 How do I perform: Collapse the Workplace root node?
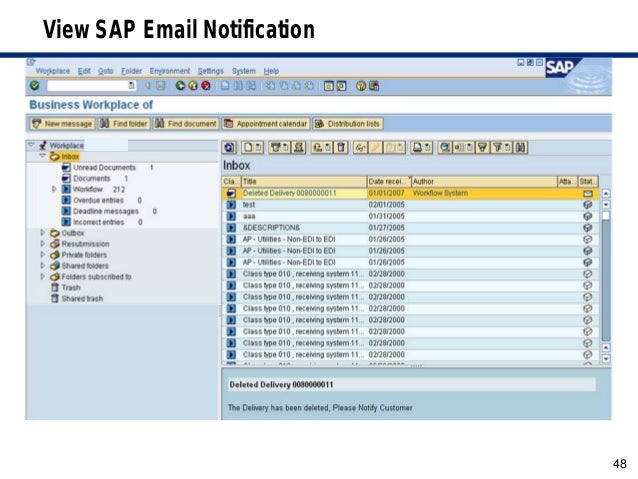pyautogui.click(x=31, y=144)
